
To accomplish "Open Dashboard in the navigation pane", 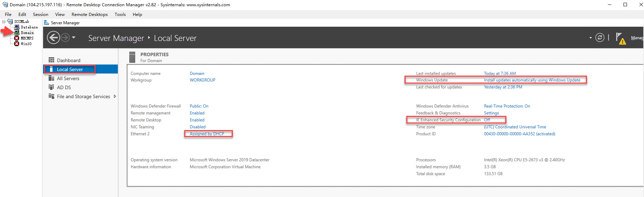I will click(68, 60).
